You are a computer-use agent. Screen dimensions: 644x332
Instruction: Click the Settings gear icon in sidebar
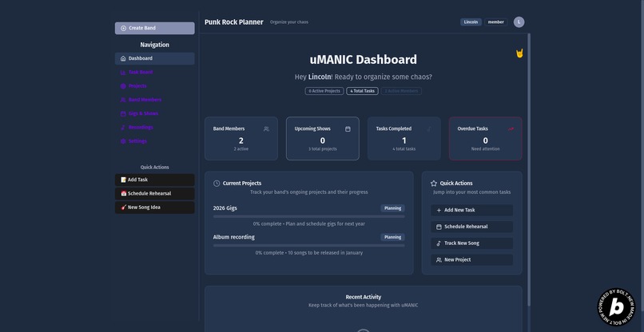click(x=123, y=141)
